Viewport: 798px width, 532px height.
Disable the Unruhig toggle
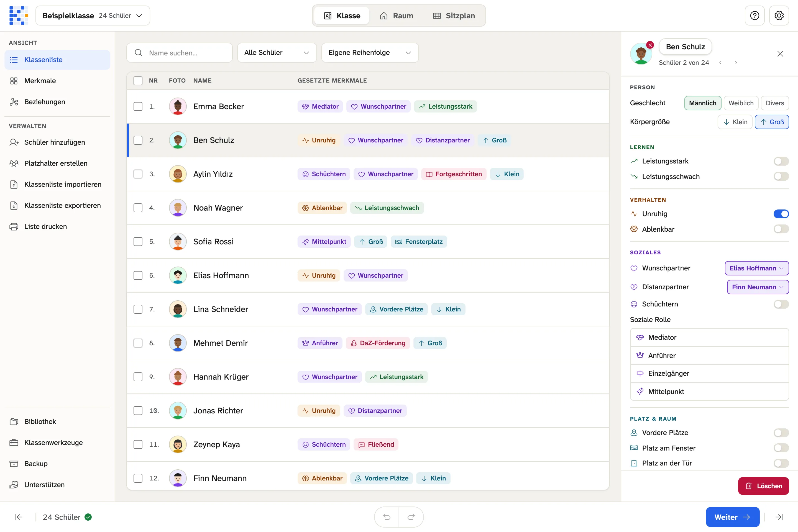pos(781,214)
